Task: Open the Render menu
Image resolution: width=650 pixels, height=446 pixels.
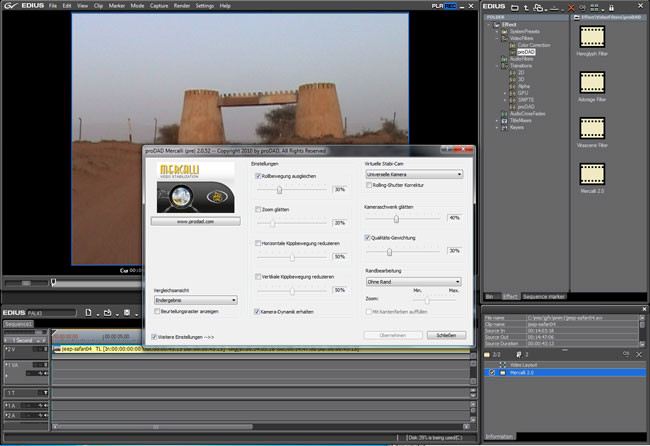Action: [x=182, y=6]
